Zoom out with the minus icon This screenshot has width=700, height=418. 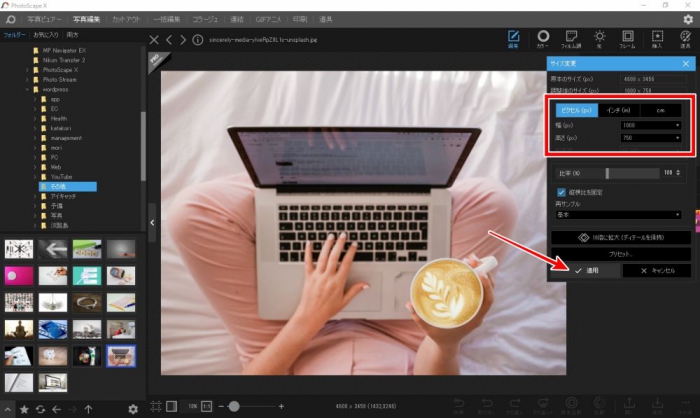pyautogui.click(x=221, y=406)
